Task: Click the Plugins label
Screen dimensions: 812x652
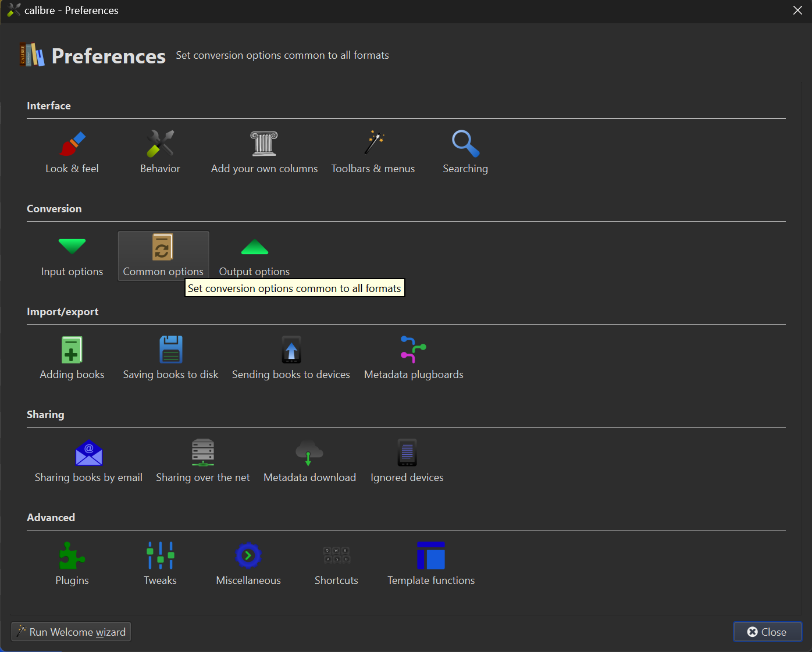Action: (x=72, y=580)
